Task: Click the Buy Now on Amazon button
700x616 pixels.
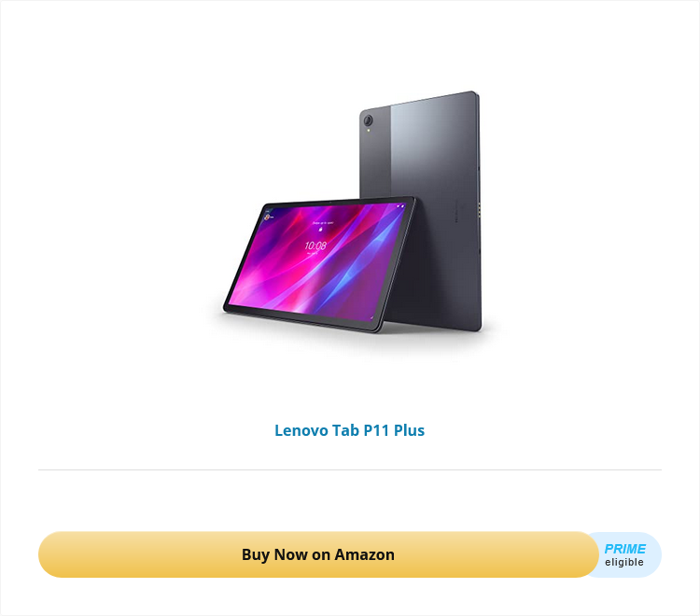Action: point(318,554)
